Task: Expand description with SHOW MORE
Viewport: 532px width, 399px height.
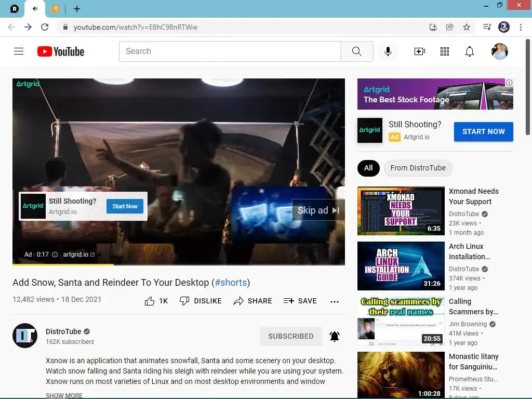Action: [64, 395]
